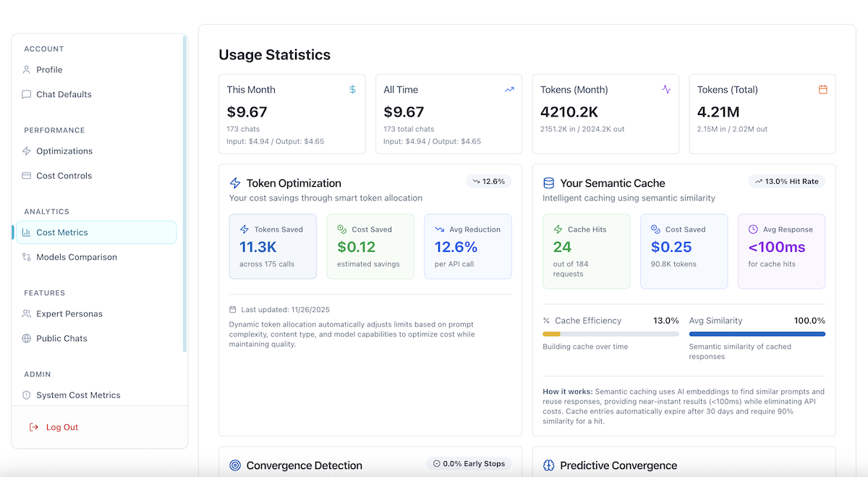Select the Cost Metrics bar chart icon

click(27, 232)
